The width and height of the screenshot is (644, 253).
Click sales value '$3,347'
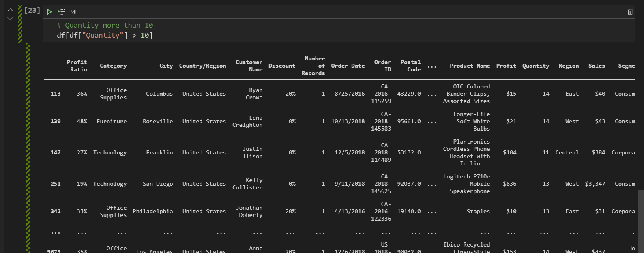(595, 184)
